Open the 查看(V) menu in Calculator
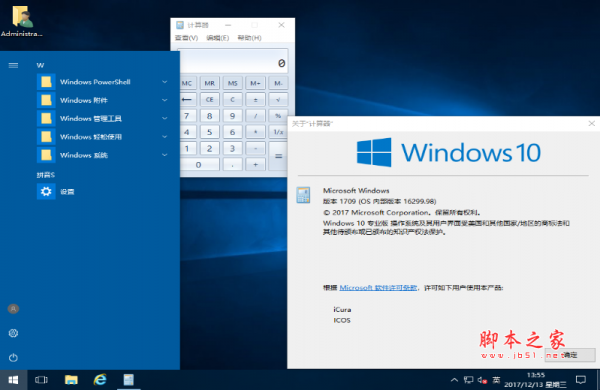 186,38
